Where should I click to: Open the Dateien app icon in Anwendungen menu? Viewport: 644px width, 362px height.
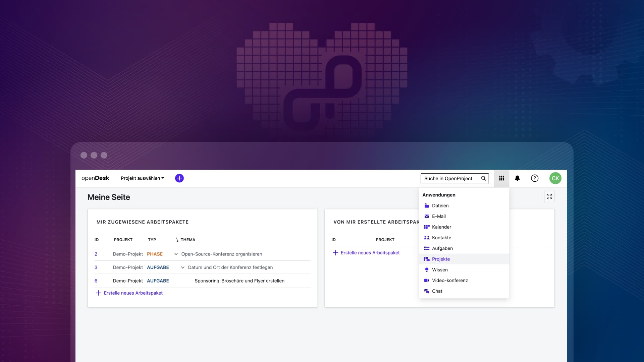pyautogui.click(x=427, y=205)
